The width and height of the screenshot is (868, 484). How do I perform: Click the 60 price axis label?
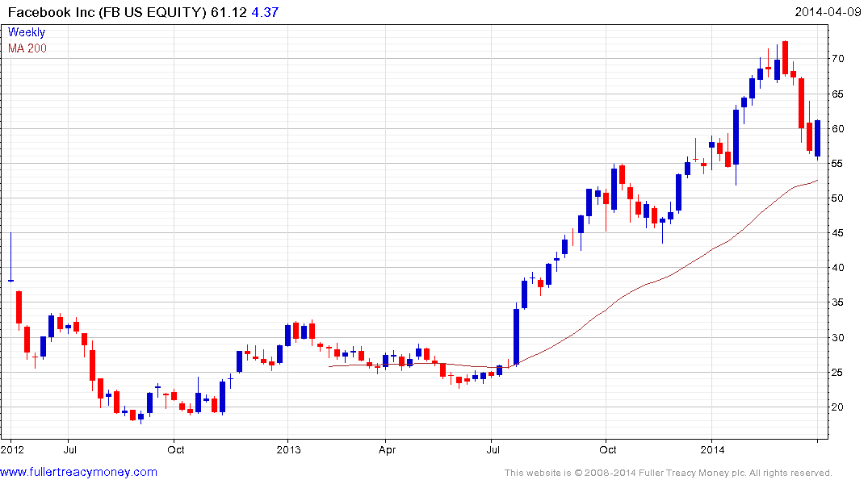pyautogui.click(x=837, y=129)
